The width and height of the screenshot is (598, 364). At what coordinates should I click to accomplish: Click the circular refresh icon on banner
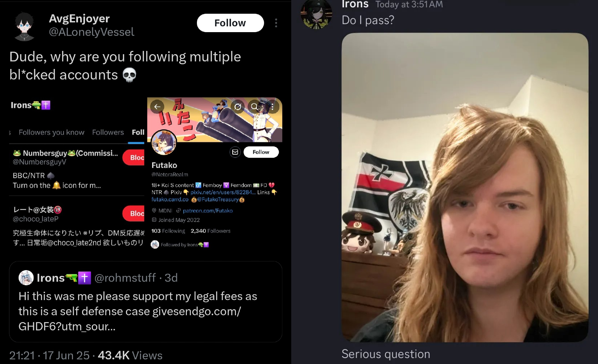point(238,107)
